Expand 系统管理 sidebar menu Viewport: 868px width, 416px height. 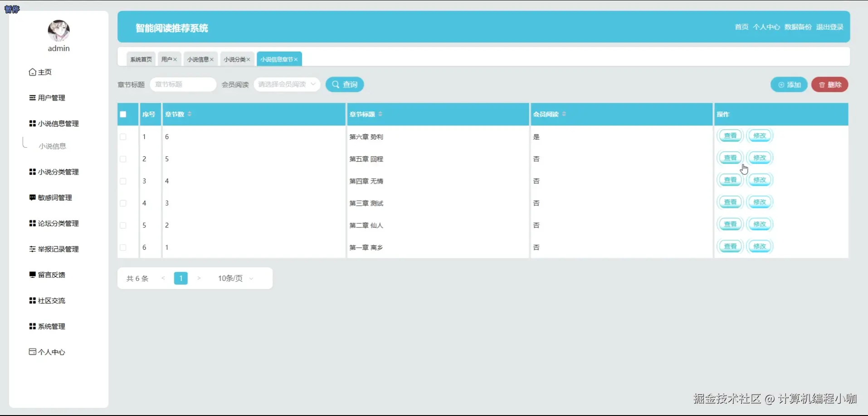47,327
